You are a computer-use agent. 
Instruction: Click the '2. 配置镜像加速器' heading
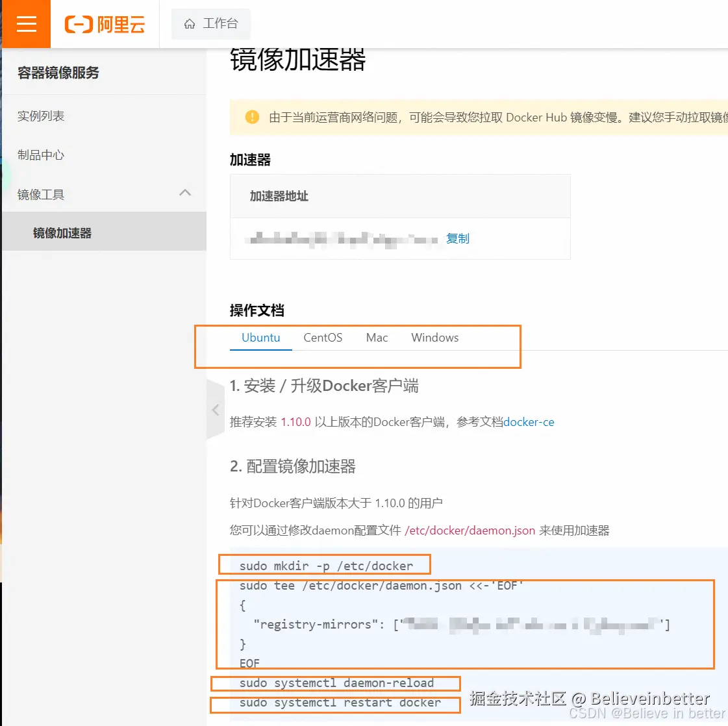click(293, 466)
